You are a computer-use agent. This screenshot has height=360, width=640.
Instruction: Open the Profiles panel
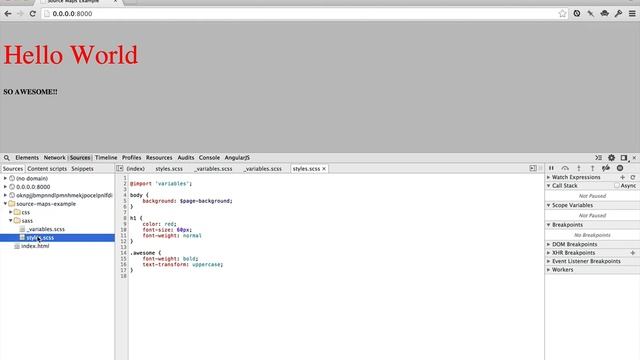(x=131, y=158)
